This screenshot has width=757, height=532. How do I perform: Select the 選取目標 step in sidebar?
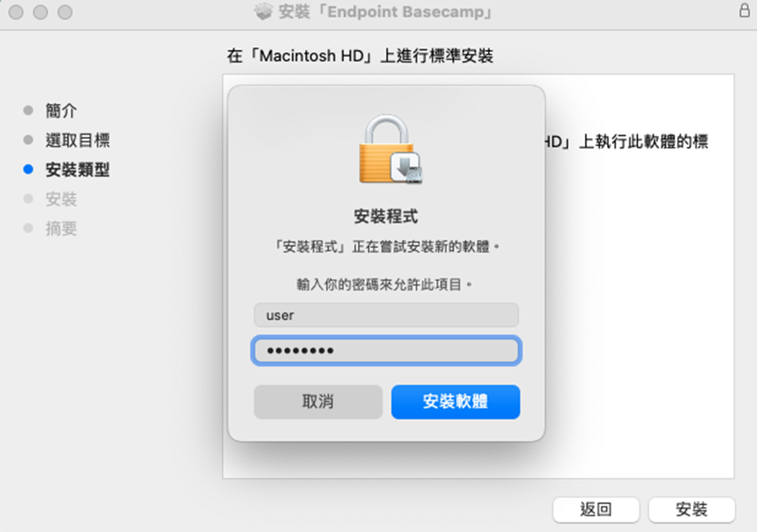78,140
